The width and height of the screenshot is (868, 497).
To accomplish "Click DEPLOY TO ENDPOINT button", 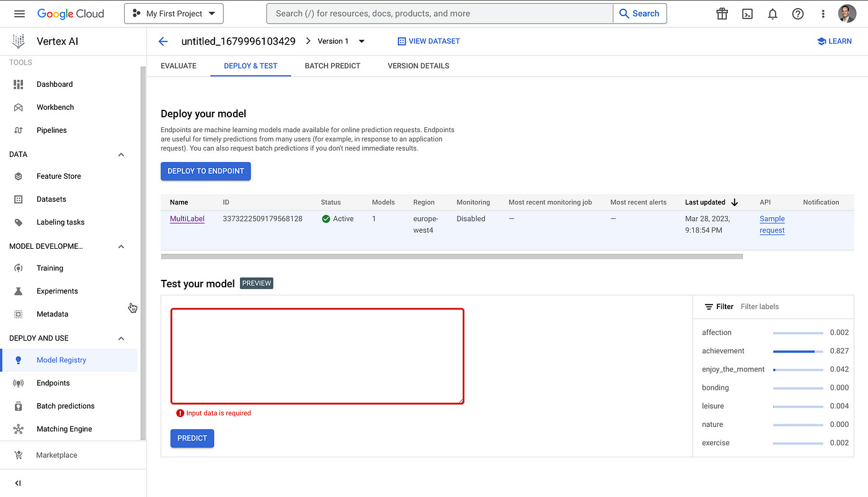I will pyautogui.click(x=206, y=171).
